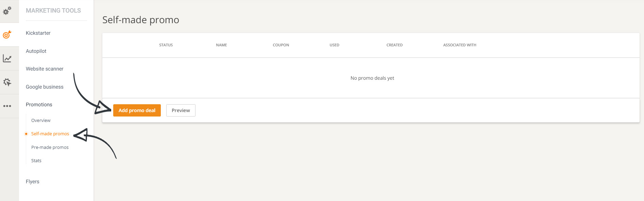Open Flyers in Marketing Tools

pos(33,182)
